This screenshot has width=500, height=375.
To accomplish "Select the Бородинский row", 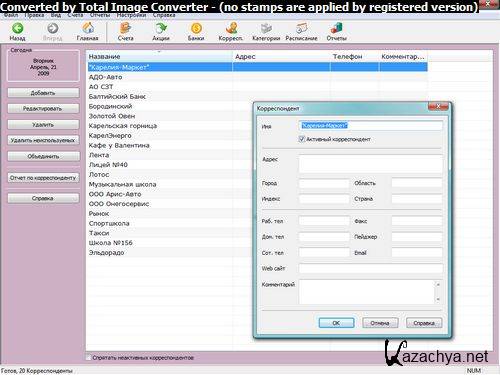I will click(x=170, y=106).
